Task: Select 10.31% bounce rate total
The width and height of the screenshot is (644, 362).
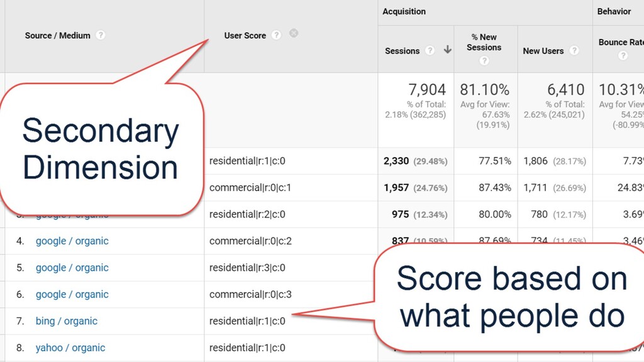Action: coord(621,89)
